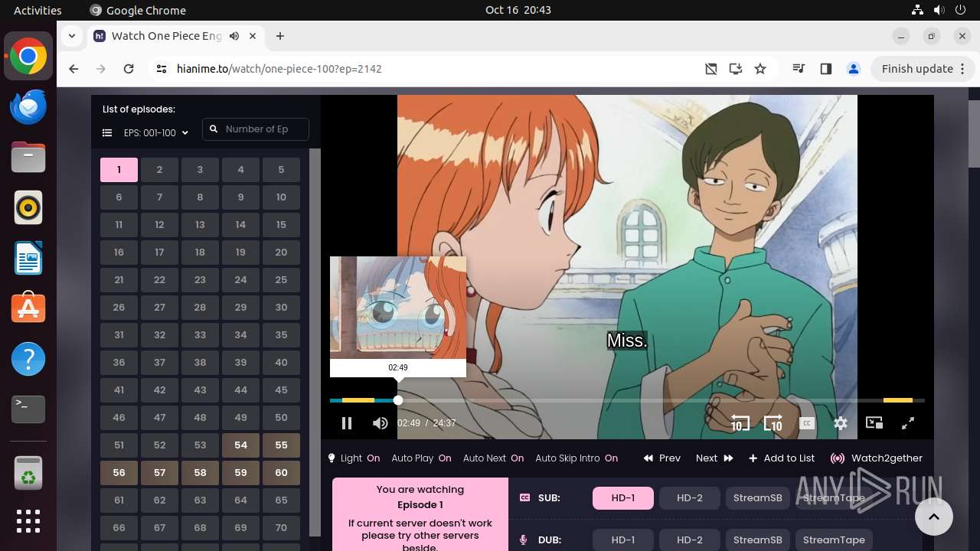Viewport: 980px width, 551px height.
Task: Toggle Auto Skip Intro setting
Action: pyautogui.click(x=577, y=458)
